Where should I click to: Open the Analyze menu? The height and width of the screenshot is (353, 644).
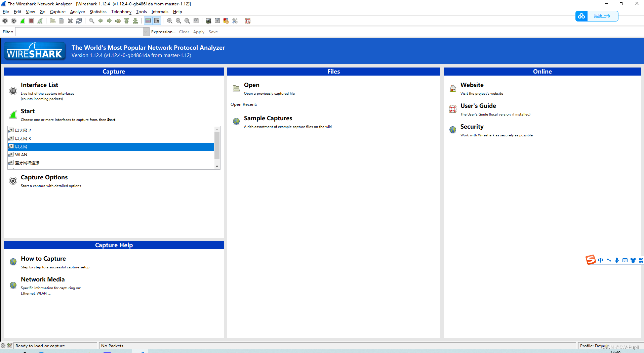point(77,12)
